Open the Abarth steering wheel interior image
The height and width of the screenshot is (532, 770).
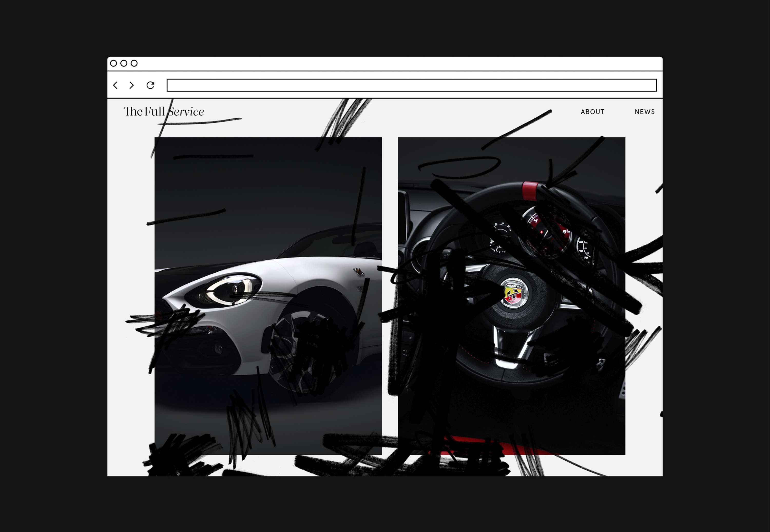(x=512, y=296)
